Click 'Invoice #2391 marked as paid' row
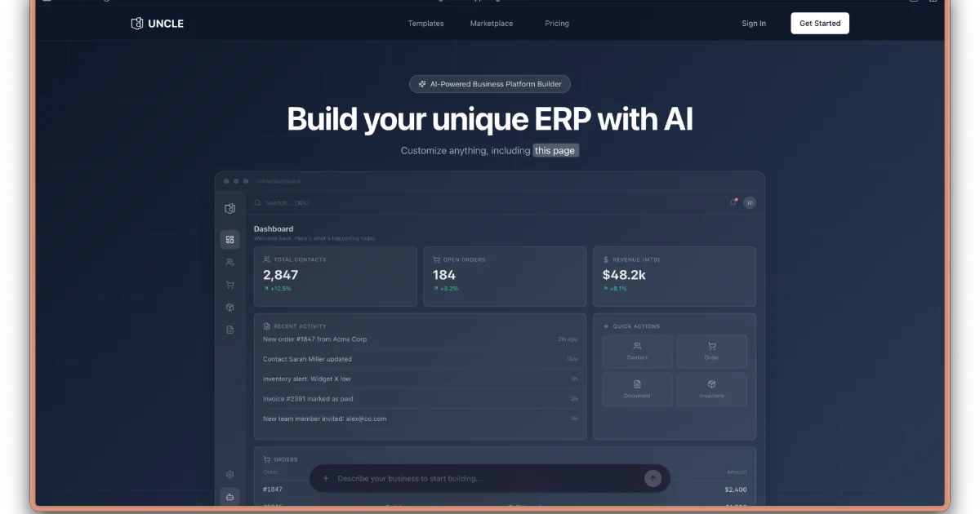The height and width of the screenshot is (514, 980). click(x=420, y=399)
